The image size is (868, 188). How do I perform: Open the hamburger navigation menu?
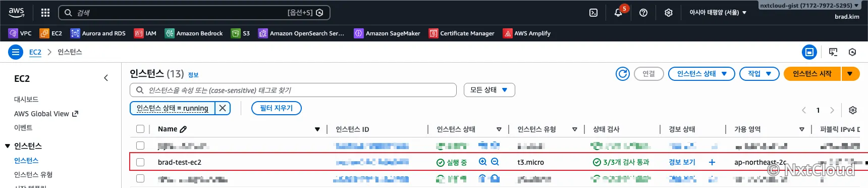click(x=16, y=52)
